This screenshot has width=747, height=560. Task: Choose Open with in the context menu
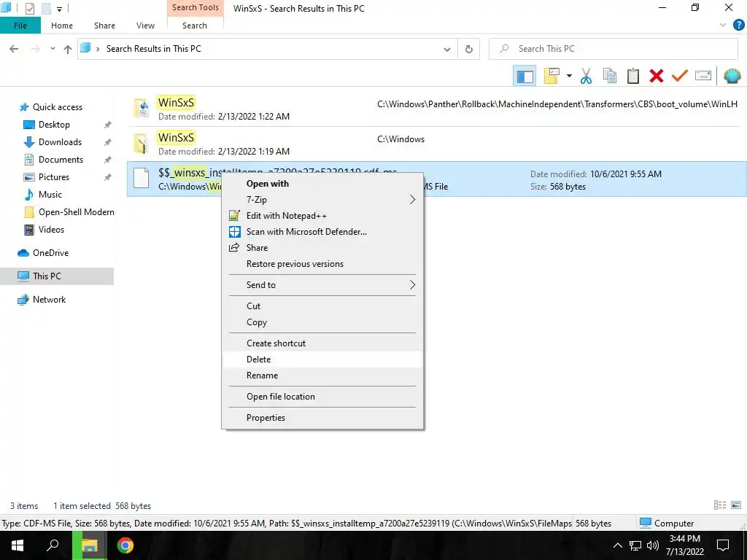(322, 184)
